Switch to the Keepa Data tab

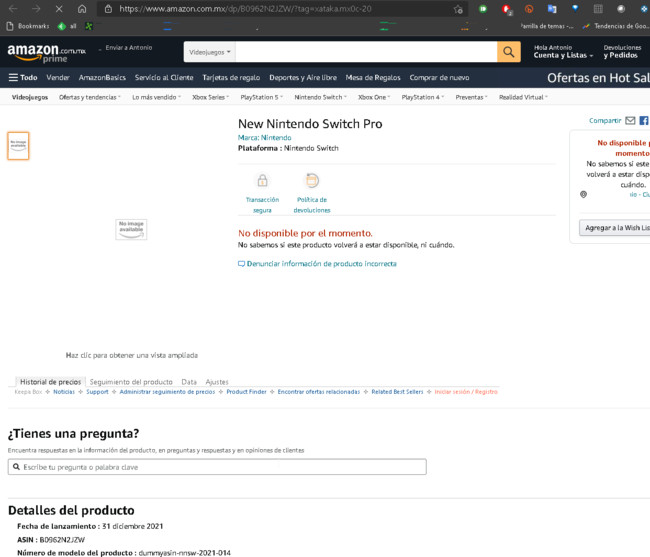[x=189, y=382]
